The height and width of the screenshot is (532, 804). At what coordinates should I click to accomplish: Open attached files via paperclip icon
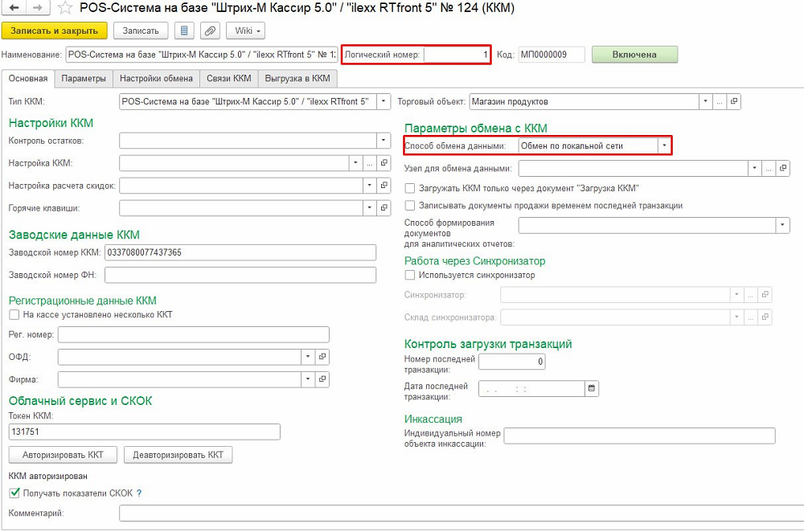click(211, 31)
